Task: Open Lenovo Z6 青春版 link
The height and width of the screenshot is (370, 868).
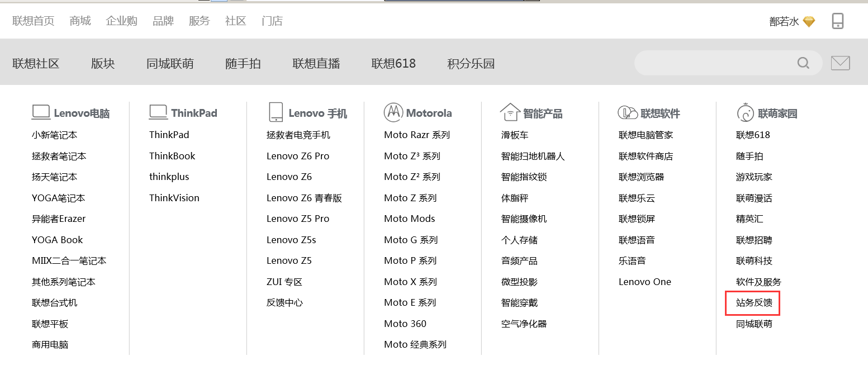Action: [x=304, y=198]
